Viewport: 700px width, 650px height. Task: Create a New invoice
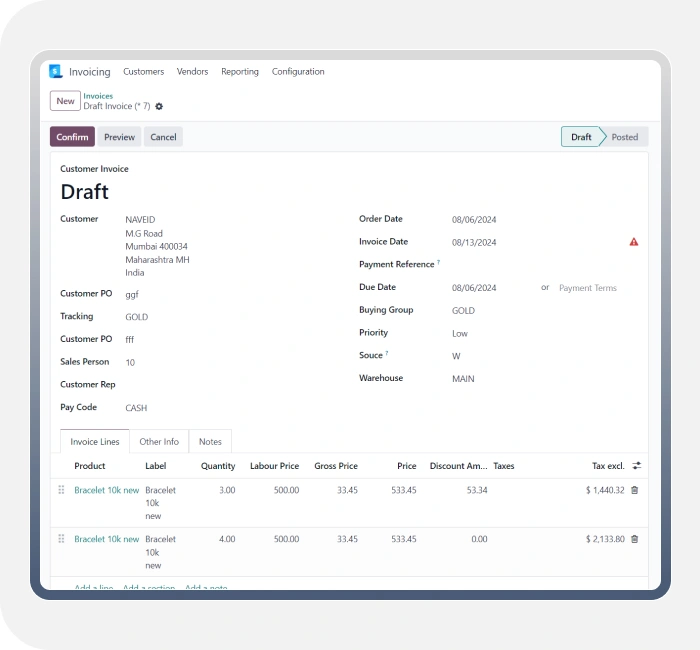pyautogui.click(x=65, y=101)
